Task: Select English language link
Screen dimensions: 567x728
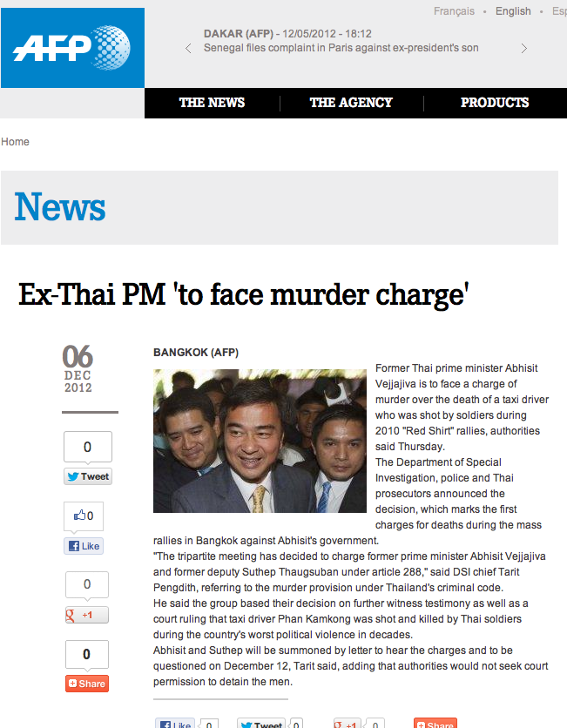Action: pyautogui.click(x=513, y=11)
